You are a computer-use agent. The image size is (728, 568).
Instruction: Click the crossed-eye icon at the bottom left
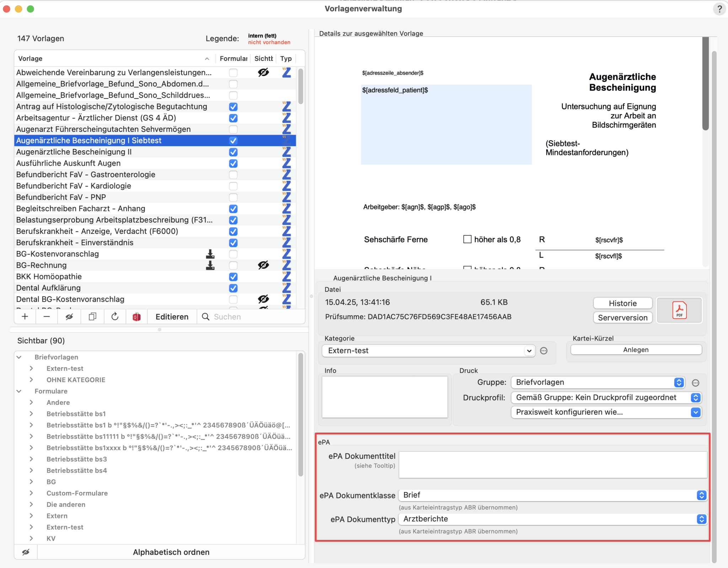click(x=26, y=552)
